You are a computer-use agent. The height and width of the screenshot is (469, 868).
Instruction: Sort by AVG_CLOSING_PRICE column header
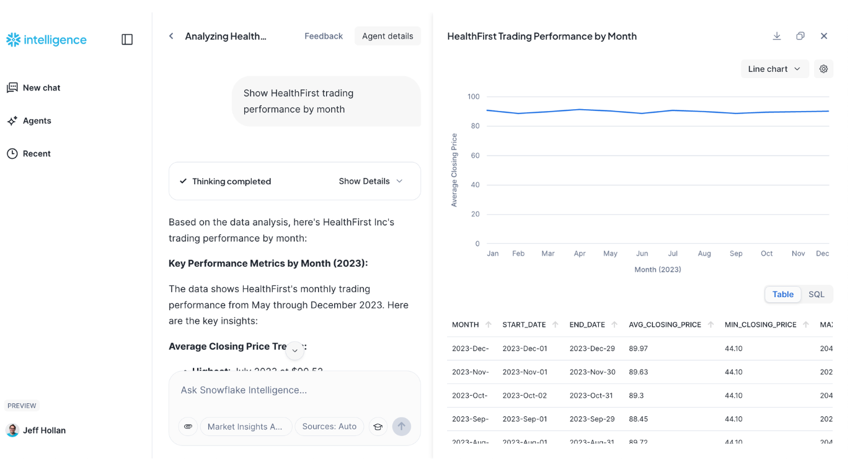(665, 324)
